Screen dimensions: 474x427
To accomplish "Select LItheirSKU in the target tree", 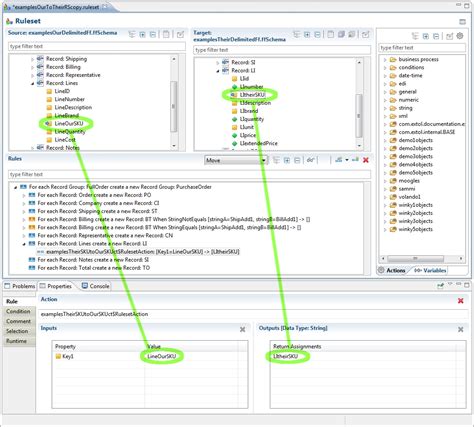I will point(252,95).
